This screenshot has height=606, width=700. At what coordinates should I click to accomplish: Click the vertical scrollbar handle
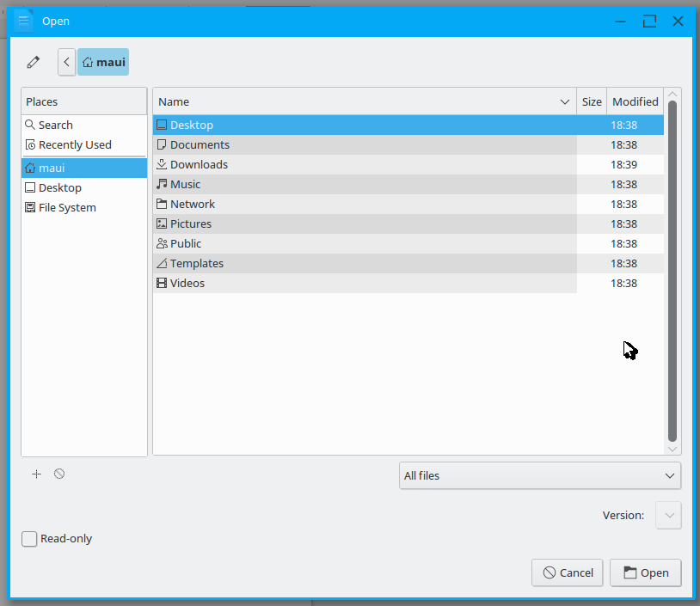[x=672, y=272]
